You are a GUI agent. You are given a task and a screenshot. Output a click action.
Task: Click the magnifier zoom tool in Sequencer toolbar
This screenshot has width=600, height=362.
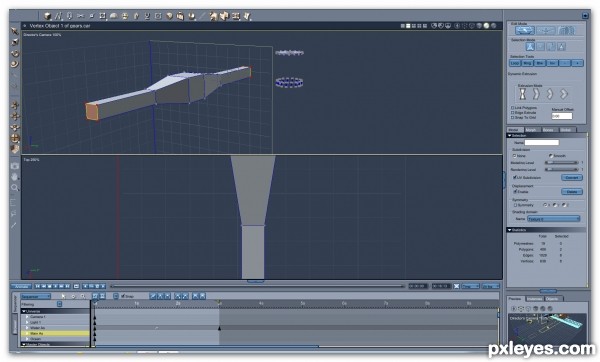pos(83,296)
